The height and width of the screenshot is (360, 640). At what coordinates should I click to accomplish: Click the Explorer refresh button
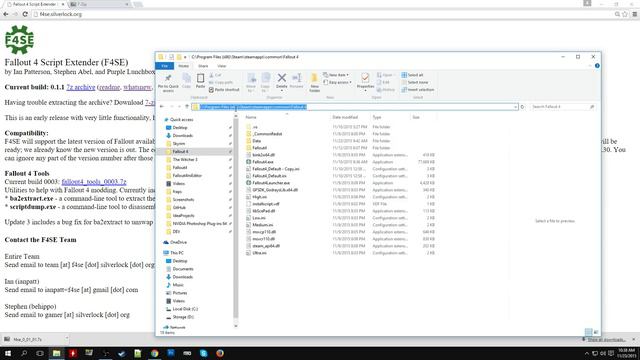pyautogui.click(x=523, y=107)
